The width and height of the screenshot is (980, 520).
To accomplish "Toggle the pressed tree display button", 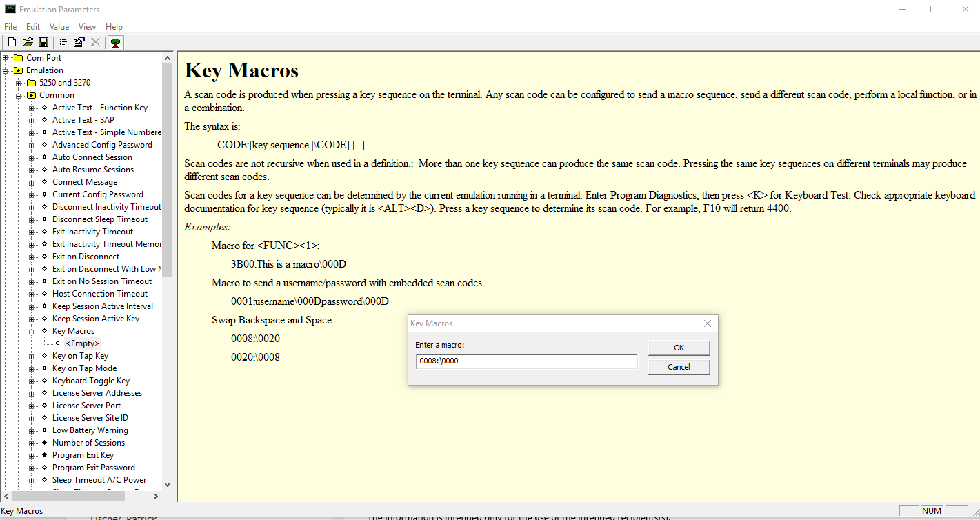I will 115,42.
